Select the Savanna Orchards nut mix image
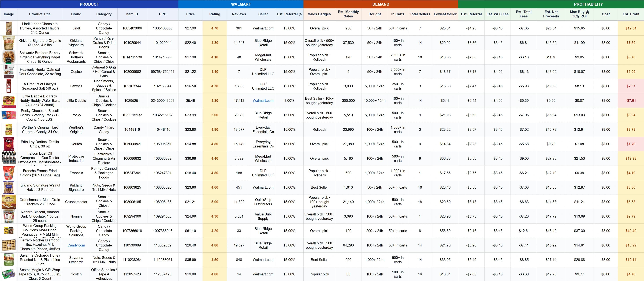Image resolution: width=644 pixels, height=281 pixels. [9, 260]
